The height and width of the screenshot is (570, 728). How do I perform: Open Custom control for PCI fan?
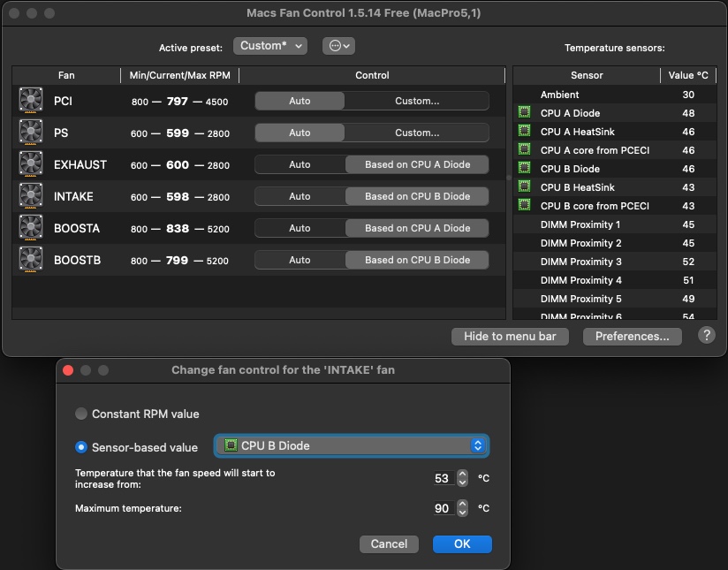[x=417, y=101]
